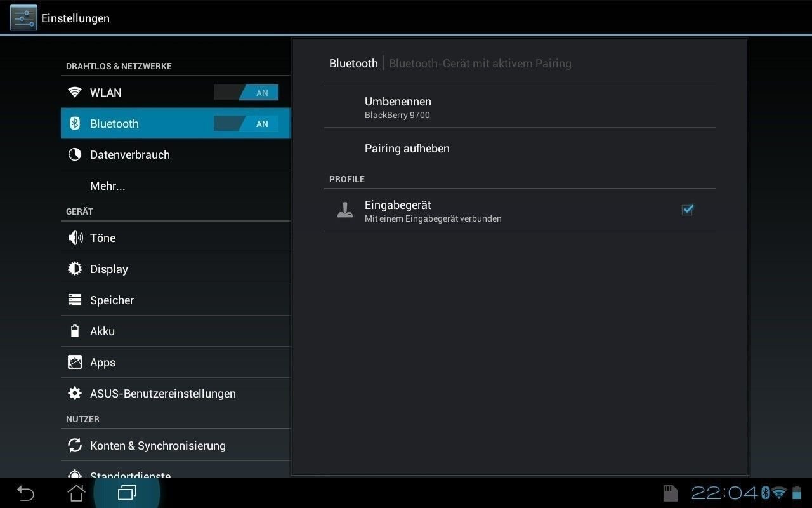
Task: Select Bluetooth in the sidebar
Action: (x=176, y=123)
